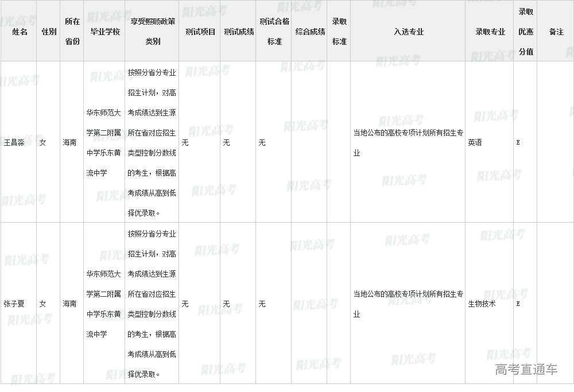Image resolution: width=574 pixels, height=392 pixels.
Task: Click the 测试合格标准 header cell
Action: point(274,32)
